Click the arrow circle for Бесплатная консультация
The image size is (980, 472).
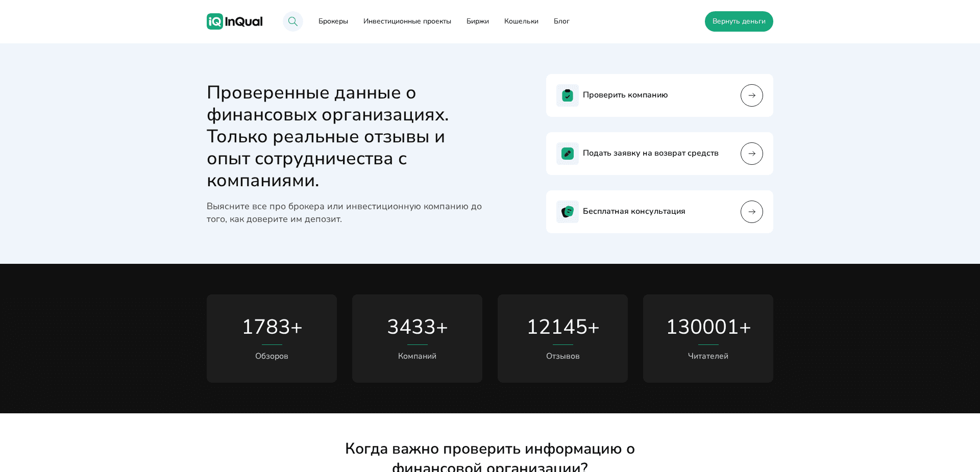tap(752, 212)
